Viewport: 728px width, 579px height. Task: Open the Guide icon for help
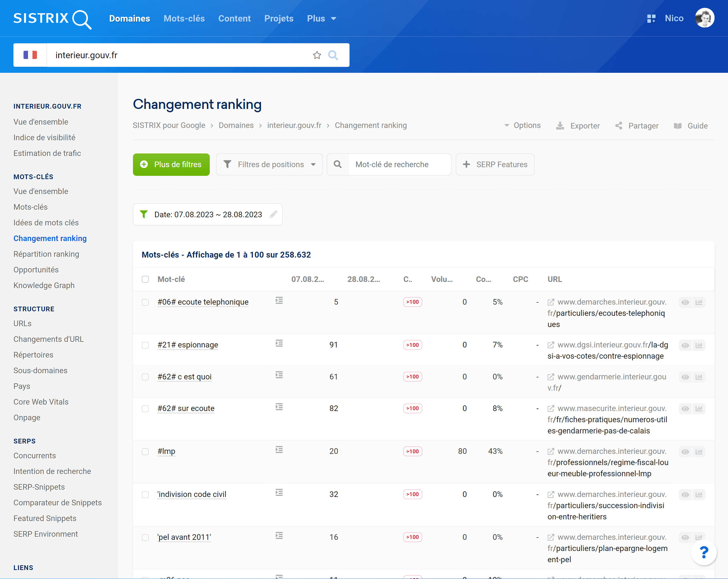point(678,125)
